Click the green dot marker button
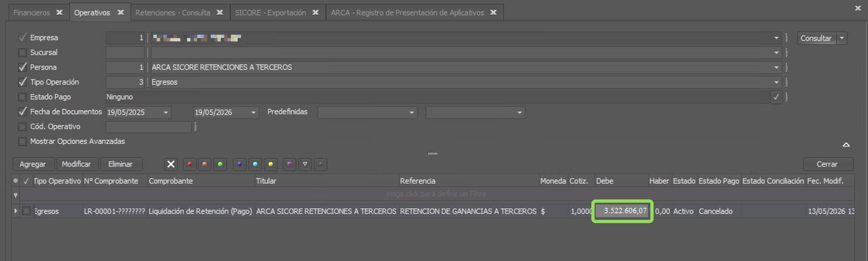 coord(220,164)
